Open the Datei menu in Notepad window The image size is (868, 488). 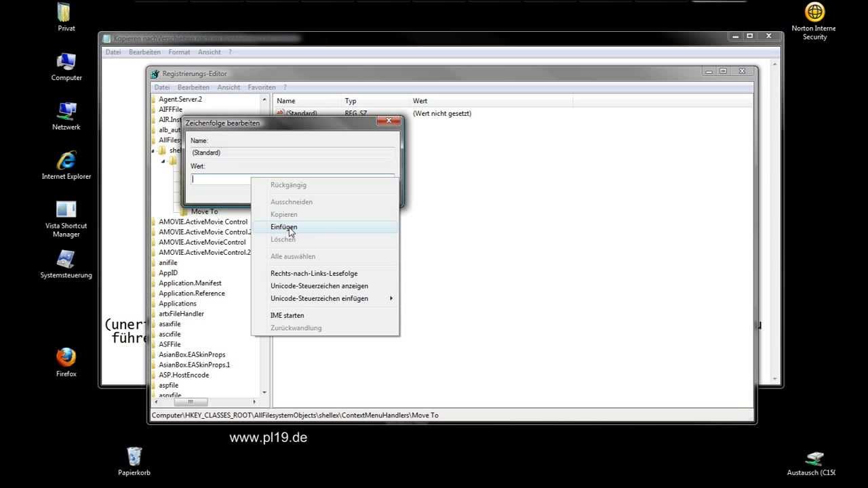(113, 52)
